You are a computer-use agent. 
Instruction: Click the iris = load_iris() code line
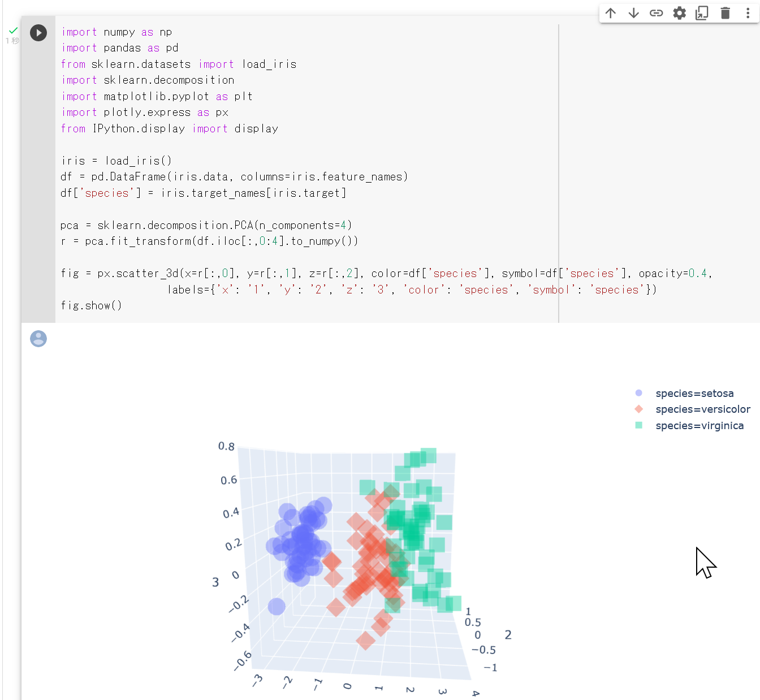pos(116,161)
